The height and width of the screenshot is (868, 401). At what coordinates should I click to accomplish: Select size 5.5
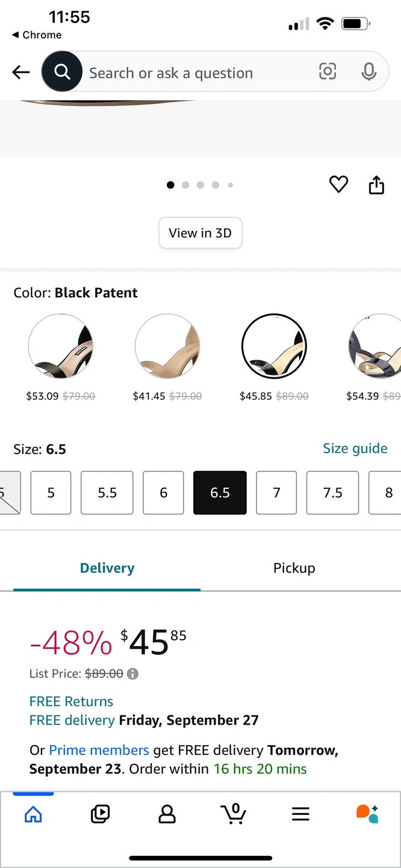[107, 492]
